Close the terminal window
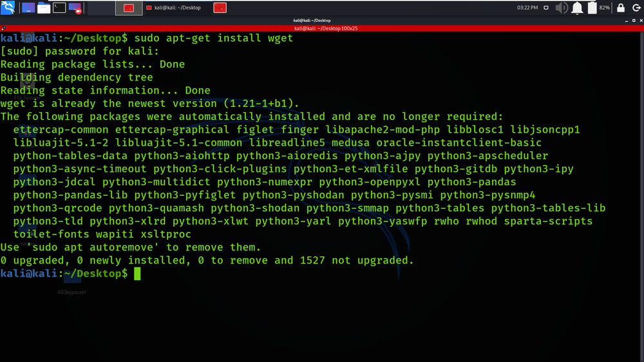 pos(641,21)
